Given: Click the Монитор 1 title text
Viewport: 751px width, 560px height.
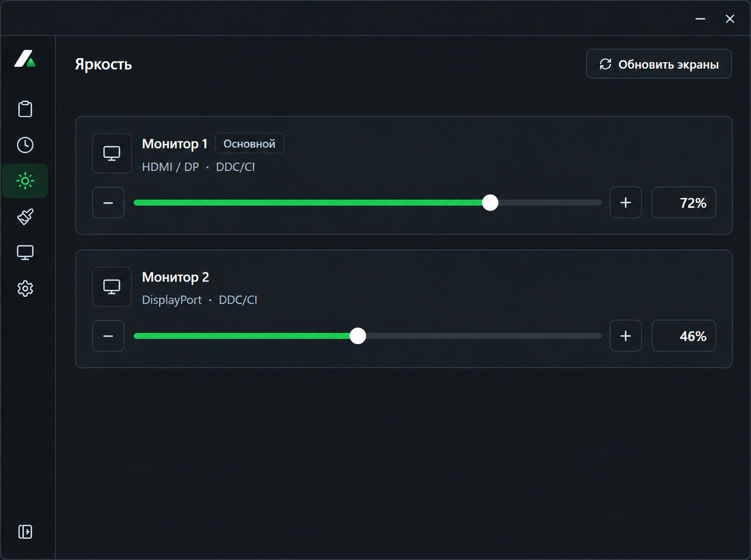Looking at the screenshot, I should point(175,144).
